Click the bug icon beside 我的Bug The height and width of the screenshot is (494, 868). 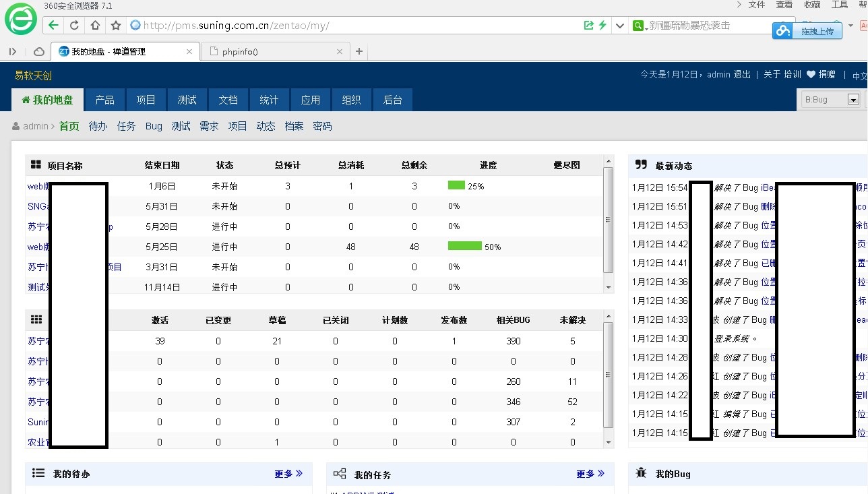point(641,473)
